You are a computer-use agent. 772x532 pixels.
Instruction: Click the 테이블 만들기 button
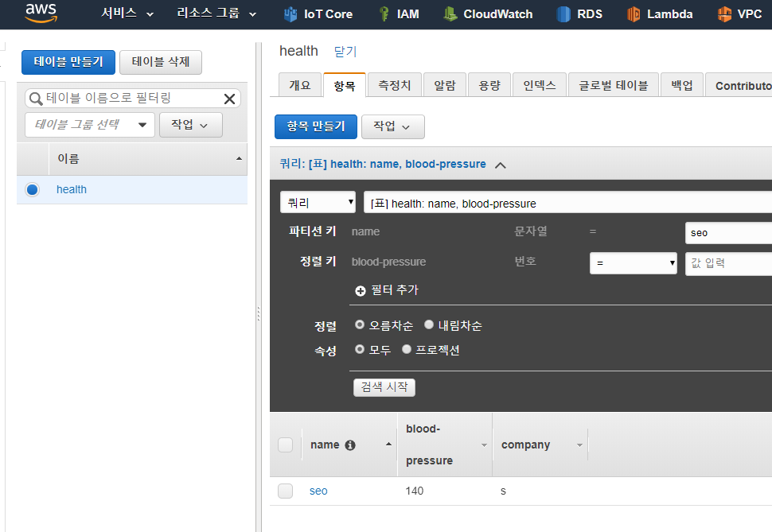click(x=68, y=62)
